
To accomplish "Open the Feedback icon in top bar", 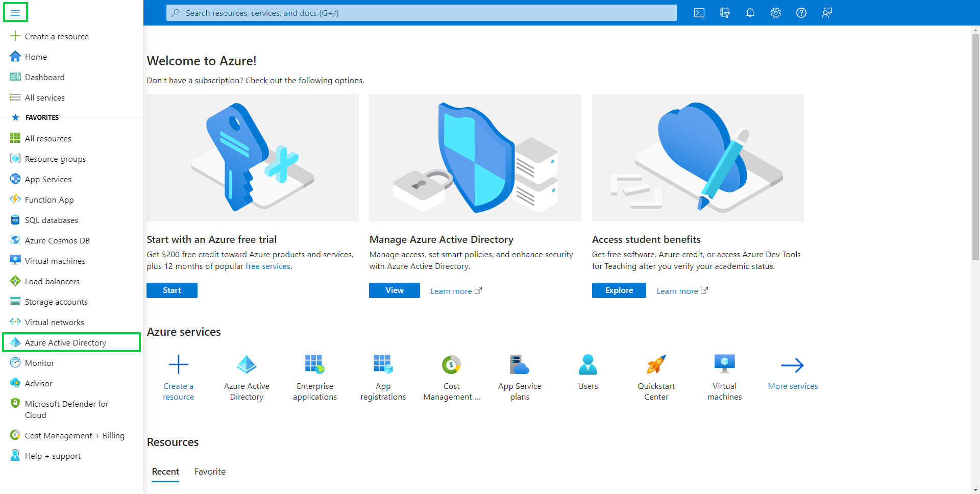I will tap(827, 13).
